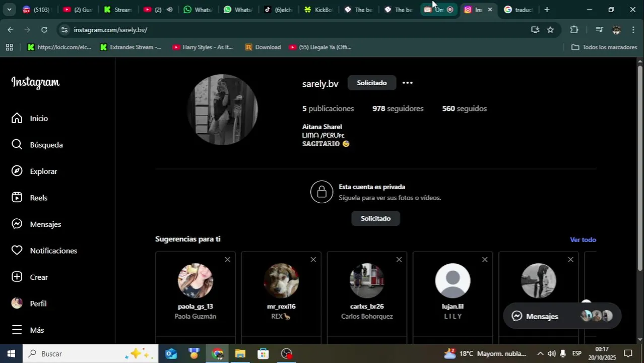The width and height of the screenshot is (644, 363).
Task: Open paola_gs_13 profile avatar
Action: [196, 281]
